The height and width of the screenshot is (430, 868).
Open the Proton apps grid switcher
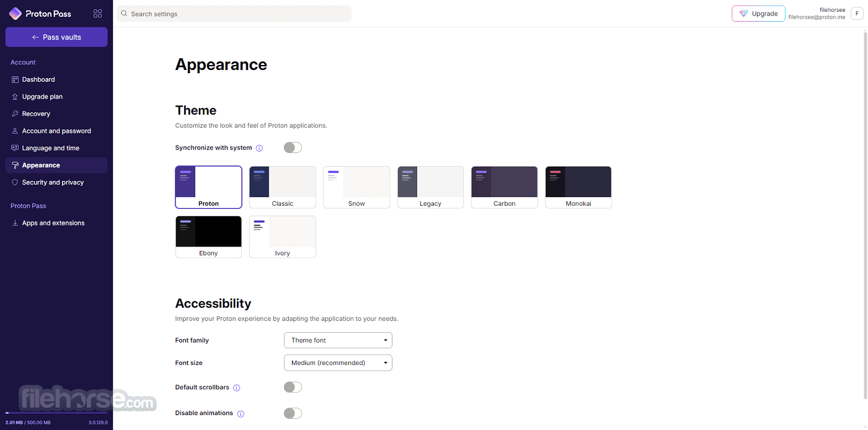pyautogui.click(x=97, y=14)
